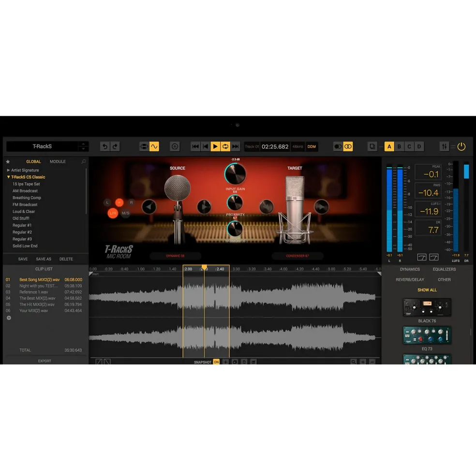Open the chain view icon
The height and width of the screenshot is (476, 476).
[x=144, y=146]
